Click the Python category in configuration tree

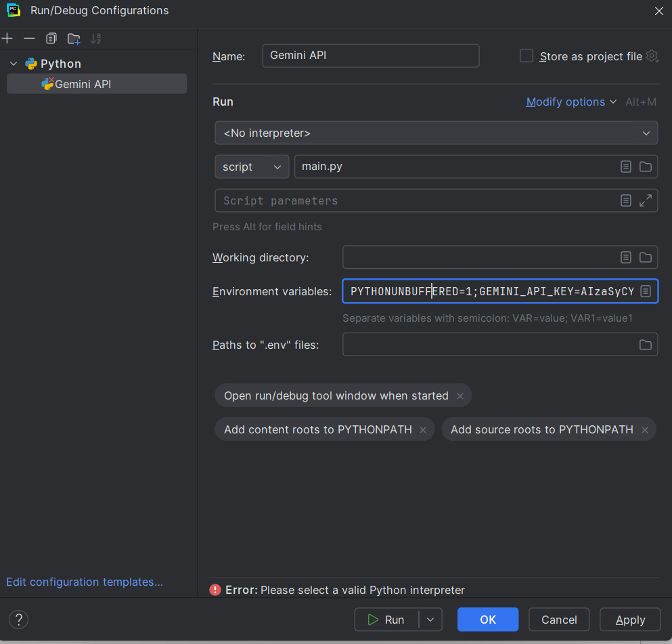pyautogui.click(x=60, y=64)
